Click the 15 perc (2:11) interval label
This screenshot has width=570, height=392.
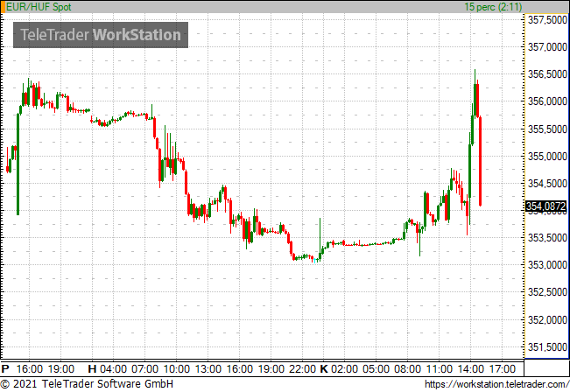(493, 6)
